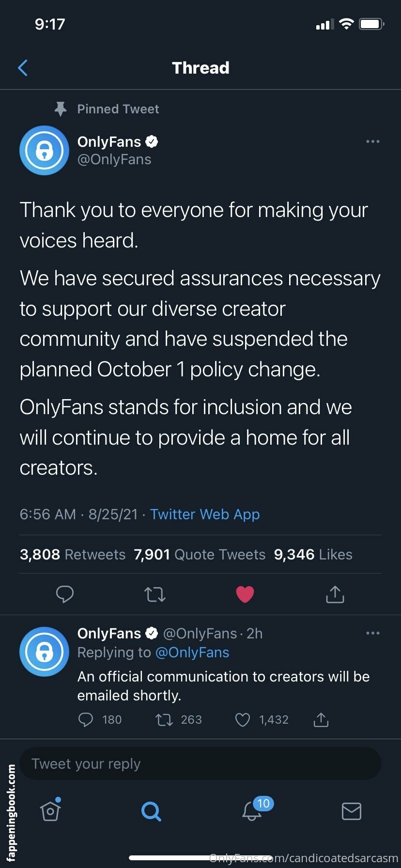Open more options on the reply tweet
The width and height of the screenshot is (401, 868).
pyautogui.click(x=372, y=633)
